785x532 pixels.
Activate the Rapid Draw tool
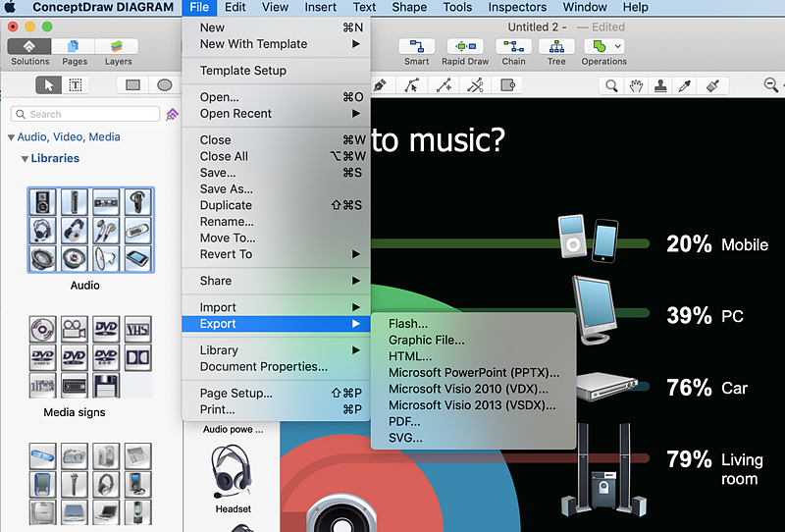[x=465, y=46]
